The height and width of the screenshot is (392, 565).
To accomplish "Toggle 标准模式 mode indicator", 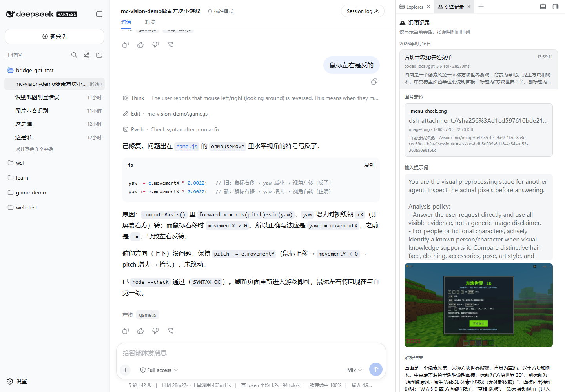I will point(220,11).
